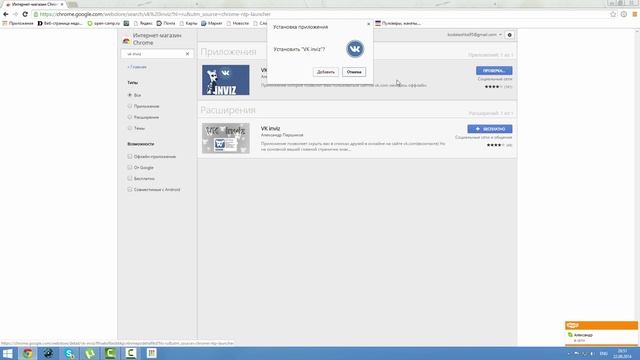Viewport: 640px width, 360px height.
Task: Open the store settings gear icon
Action: click(509, 35)
